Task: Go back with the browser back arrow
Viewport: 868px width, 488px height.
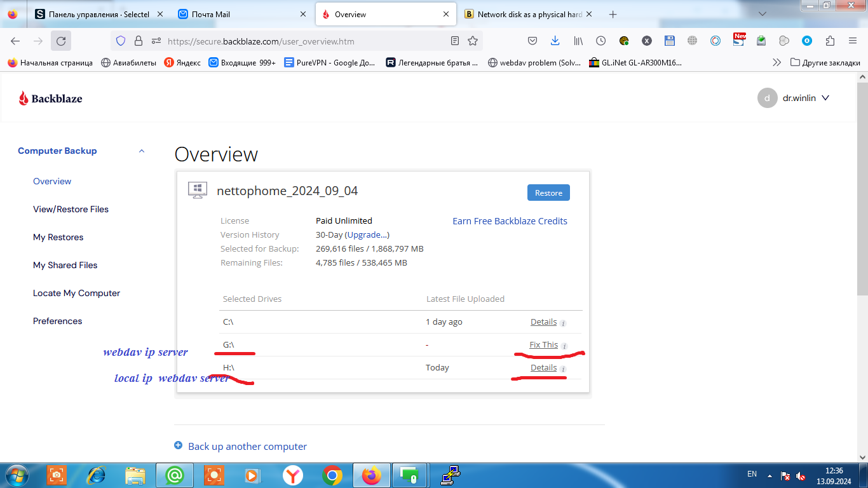Action: (15, 41)
